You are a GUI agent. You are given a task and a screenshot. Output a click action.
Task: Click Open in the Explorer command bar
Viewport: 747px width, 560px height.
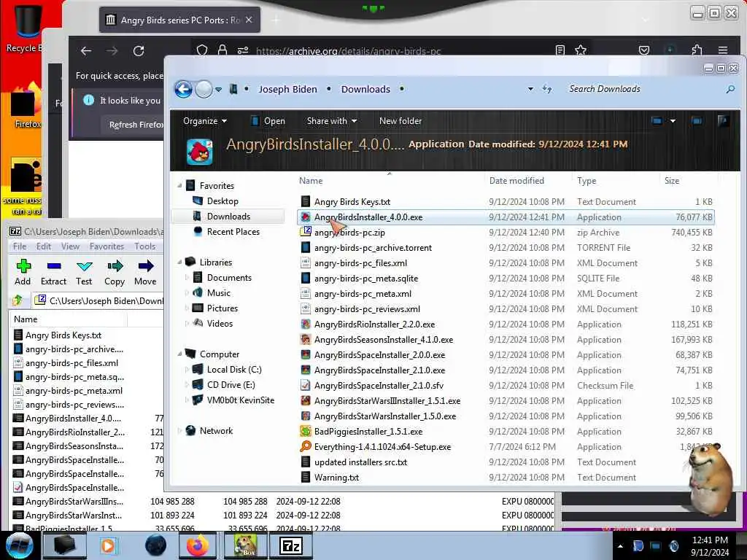268,121
